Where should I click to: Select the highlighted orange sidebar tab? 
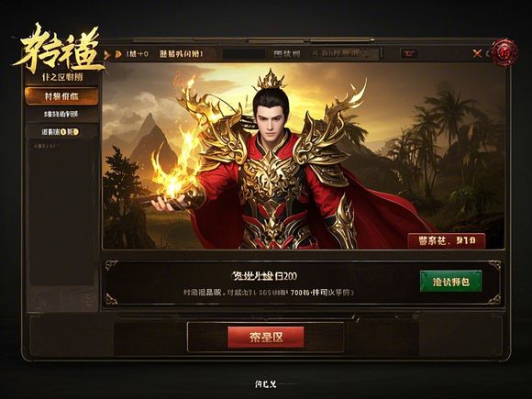[x=61, y=96]
